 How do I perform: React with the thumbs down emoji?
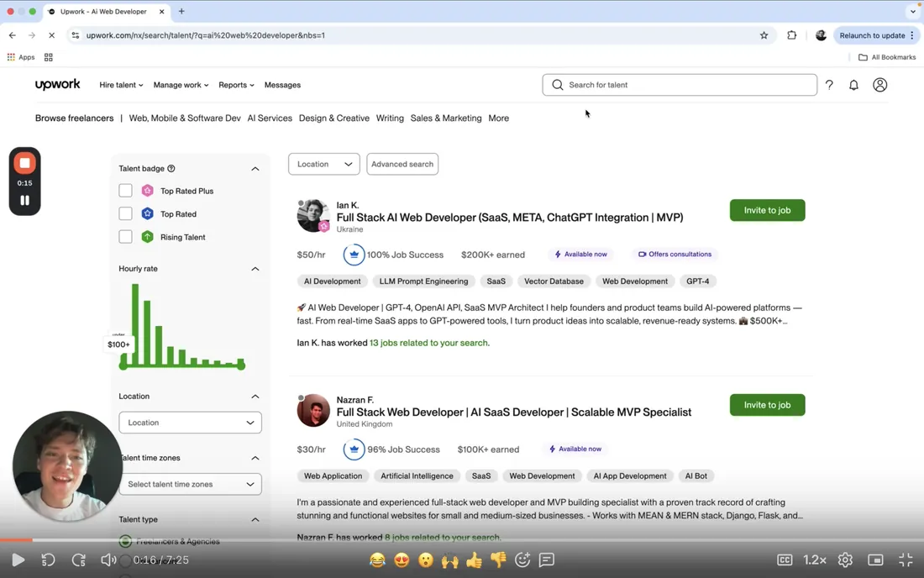point(498,560)
